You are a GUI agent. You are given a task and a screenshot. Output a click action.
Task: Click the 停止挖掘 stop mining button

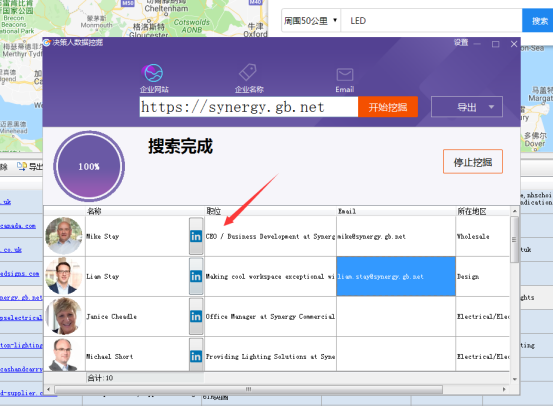pos(473,162)
